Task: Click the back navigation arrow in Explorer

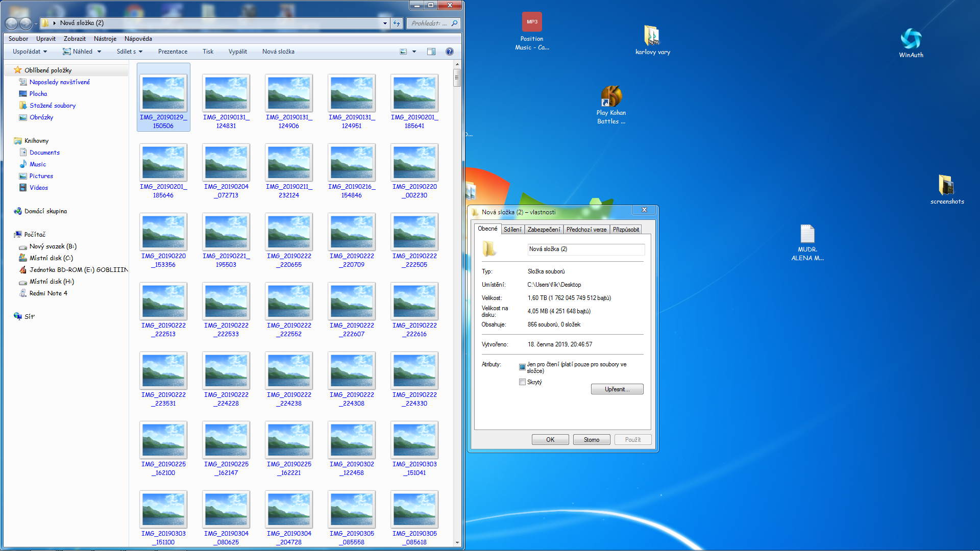Action: (x=12, y=23)
